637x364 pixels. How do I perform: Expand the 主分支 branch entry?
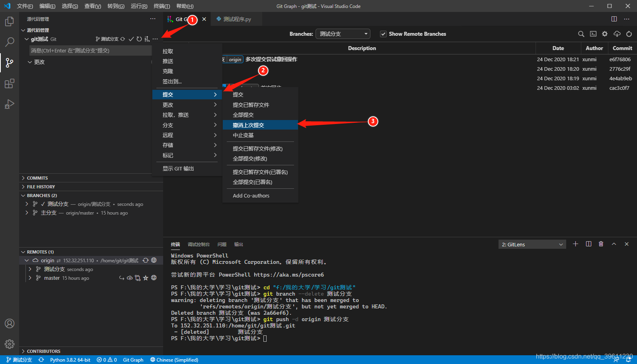point(27,213)
